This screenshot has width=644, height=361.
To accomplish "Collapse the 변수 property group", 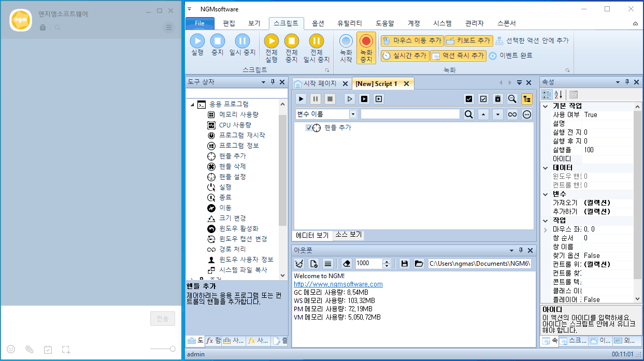I will [x=546, y=194].
